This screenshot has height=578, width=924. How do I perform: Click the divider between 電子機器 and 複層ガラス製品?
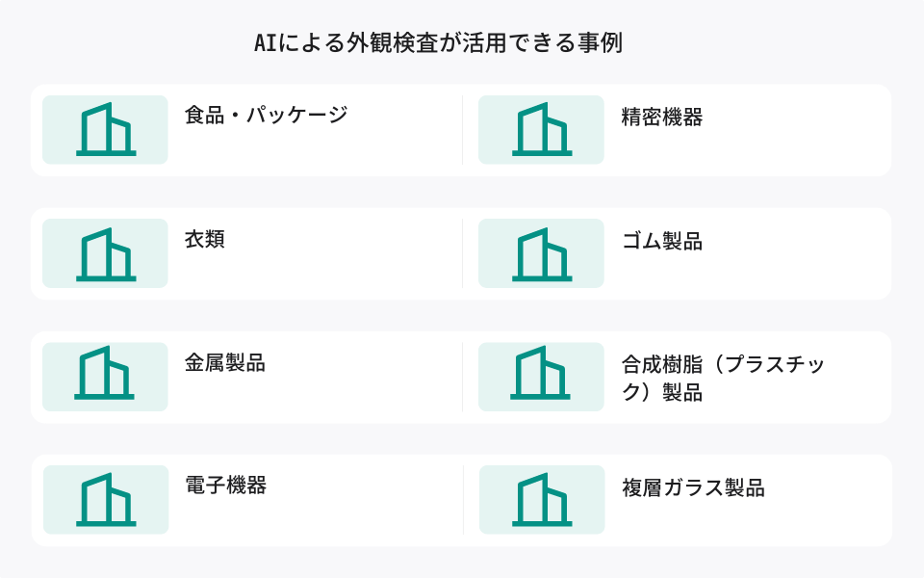click(463, 500)
